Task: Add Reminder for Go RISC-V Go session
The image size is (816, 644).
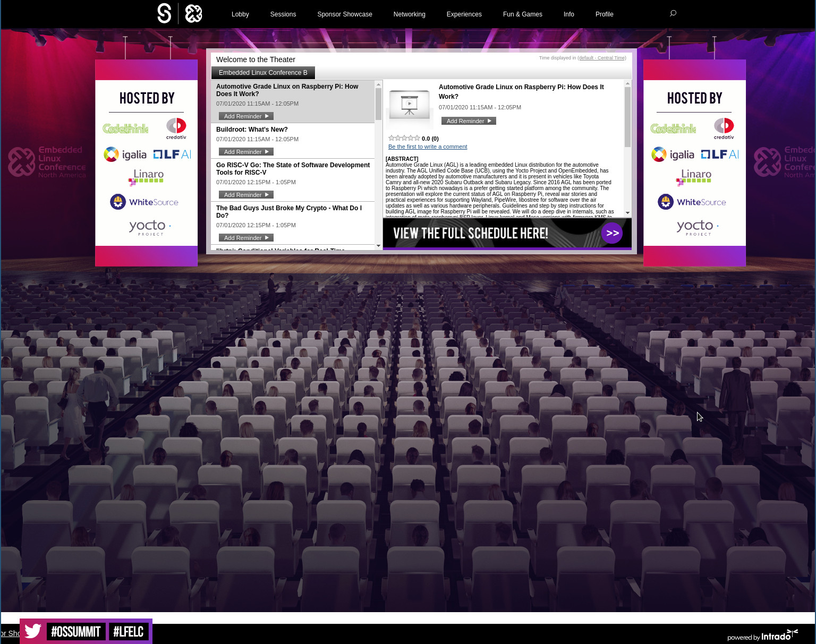Action: tap(246, 195)
